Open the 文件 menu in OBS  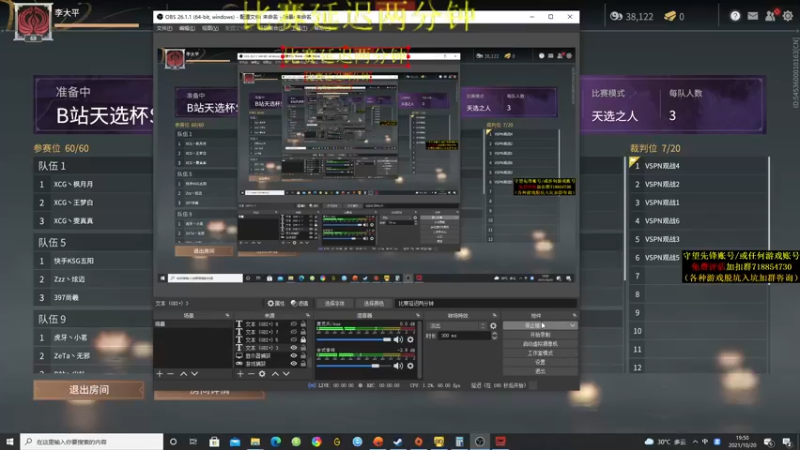click(164, 29)
